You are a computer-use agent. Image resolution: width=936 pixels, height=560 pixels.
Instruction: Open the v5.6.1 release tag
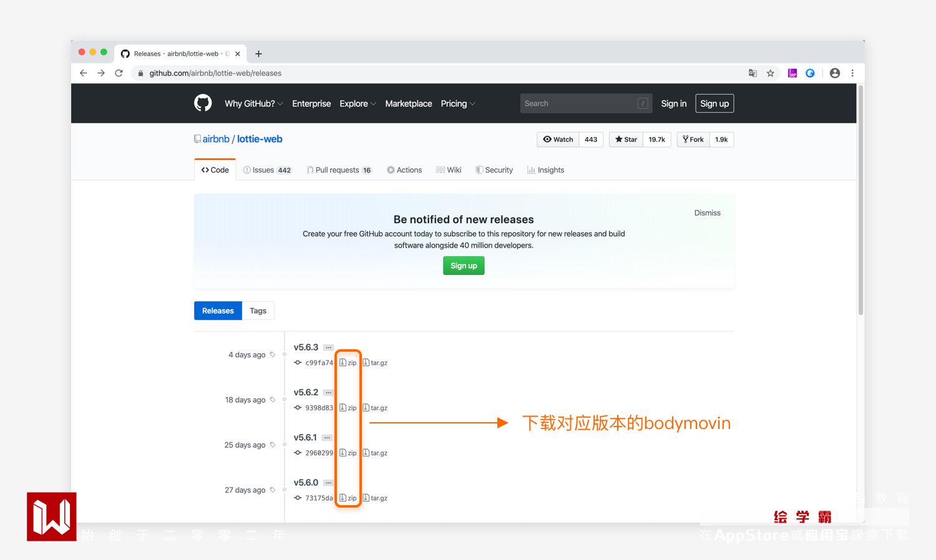[x=305, y=437]
